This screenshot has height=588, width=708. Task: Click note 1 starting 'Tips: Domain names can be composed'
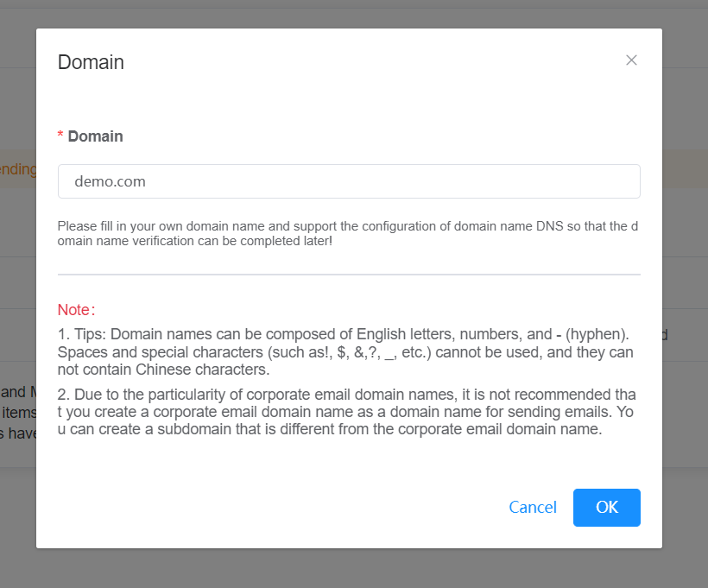coord(345,351)
